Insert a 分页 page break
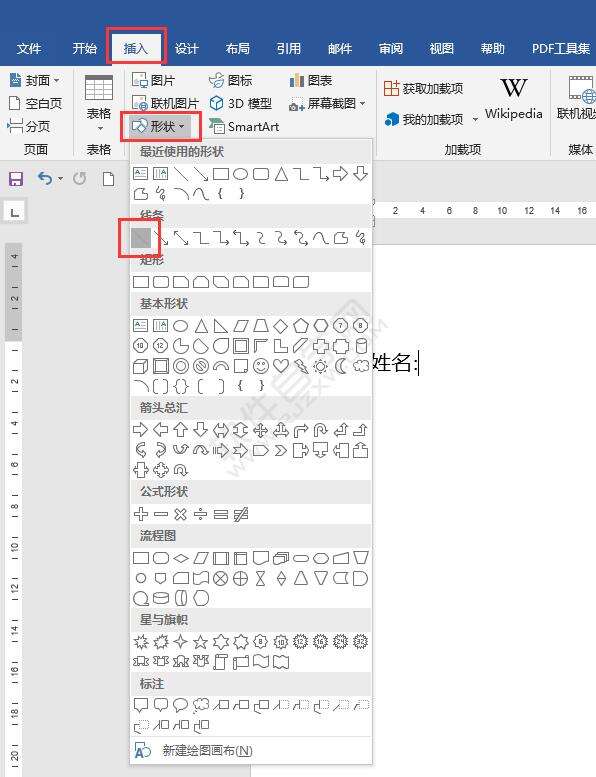This screenshot has width=596, height=777. [x=30, y=126]
